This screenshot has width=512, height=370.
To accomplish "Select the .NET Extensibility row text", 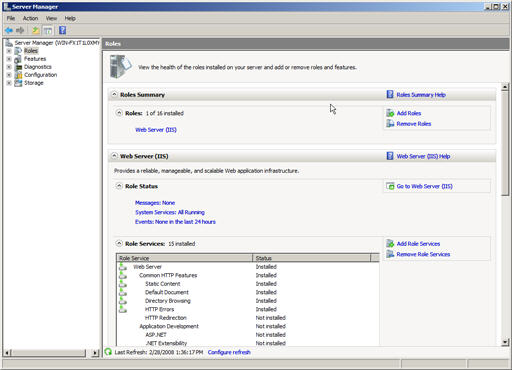I will click(166, 343).
